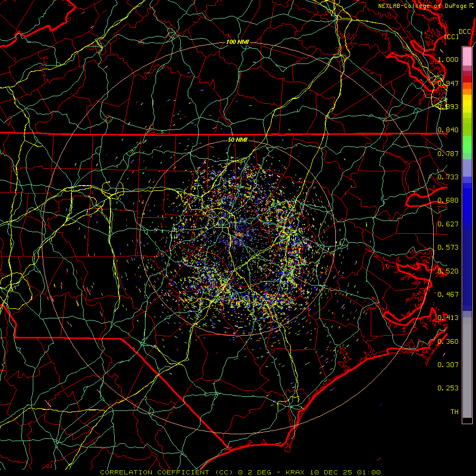
Task: Click the KRAX radar site identifier
Action: click(295, 472)
